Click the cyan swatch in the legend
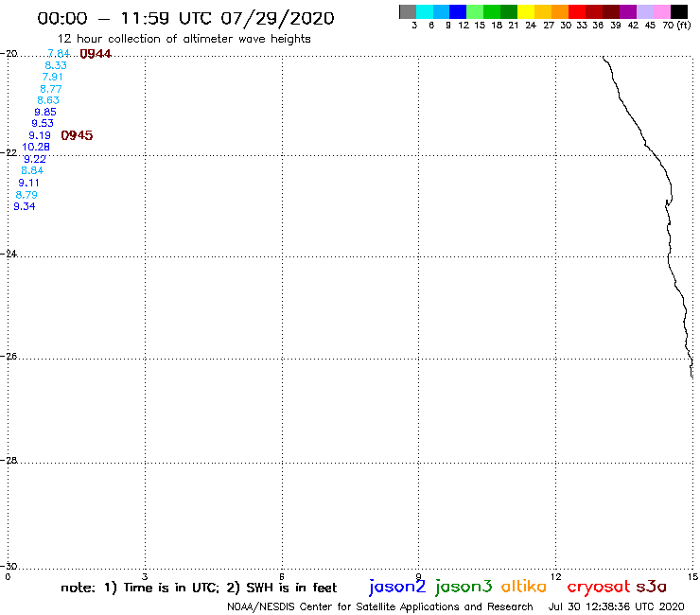 pyautogui.click(x=425, y=11)
